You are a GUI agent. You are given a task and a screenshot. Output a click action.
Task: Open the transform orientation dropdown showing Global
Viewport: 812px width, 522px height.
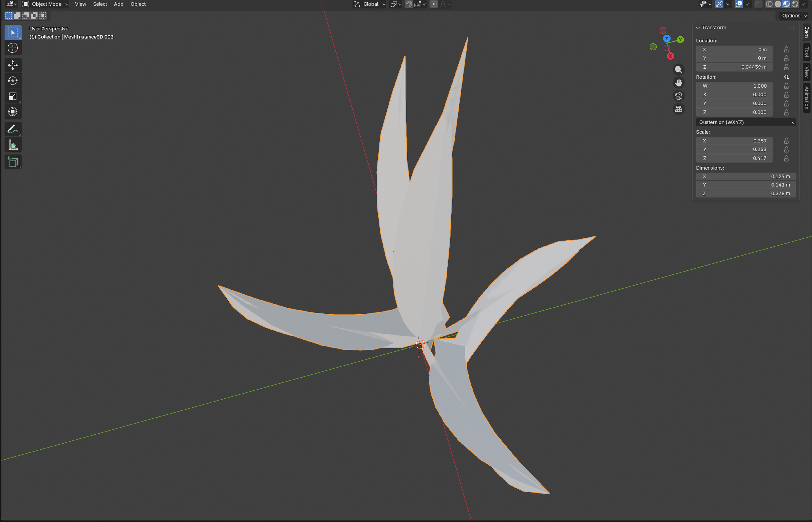(369, 4)
